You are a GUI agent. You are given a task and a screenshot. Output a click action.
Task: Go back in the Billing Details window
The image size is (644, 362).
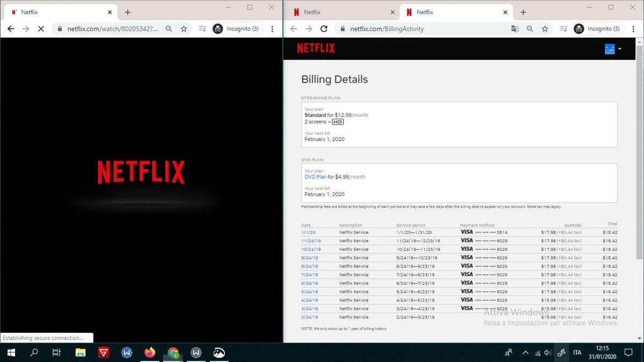coord(294,28)
